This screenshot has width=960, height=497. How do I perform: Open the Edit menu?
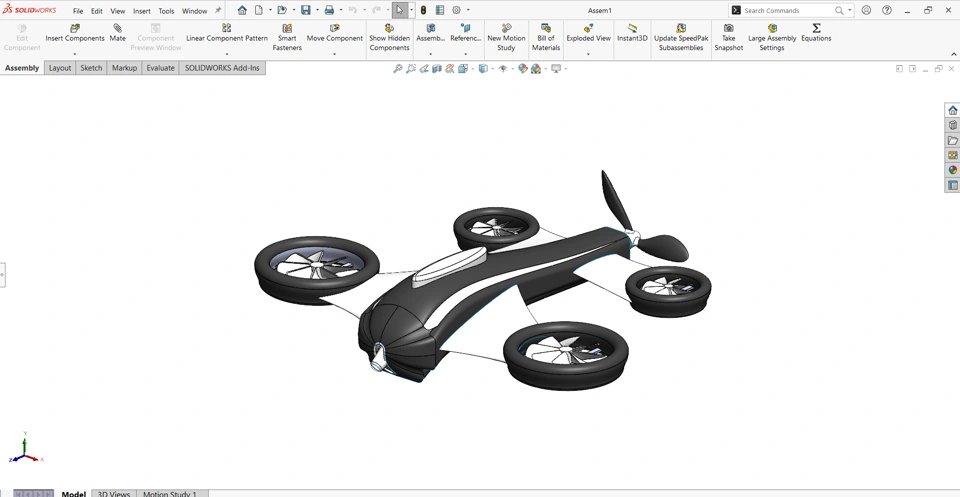pyautogui.click(x=97, y=11)
